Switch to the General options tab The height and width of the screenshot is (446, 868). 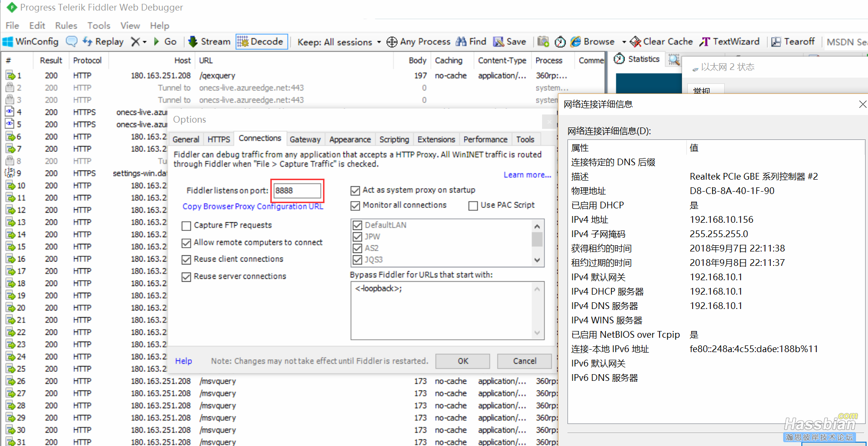(185, 139)
